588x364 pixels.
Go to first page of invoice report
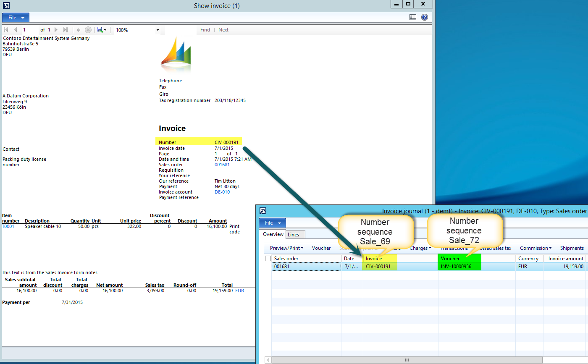pos(6,30)
